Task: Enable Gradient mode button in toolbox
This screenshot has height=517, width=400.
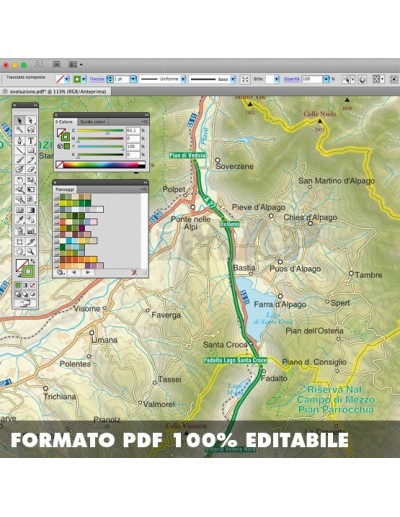Action: coord(25,285)
